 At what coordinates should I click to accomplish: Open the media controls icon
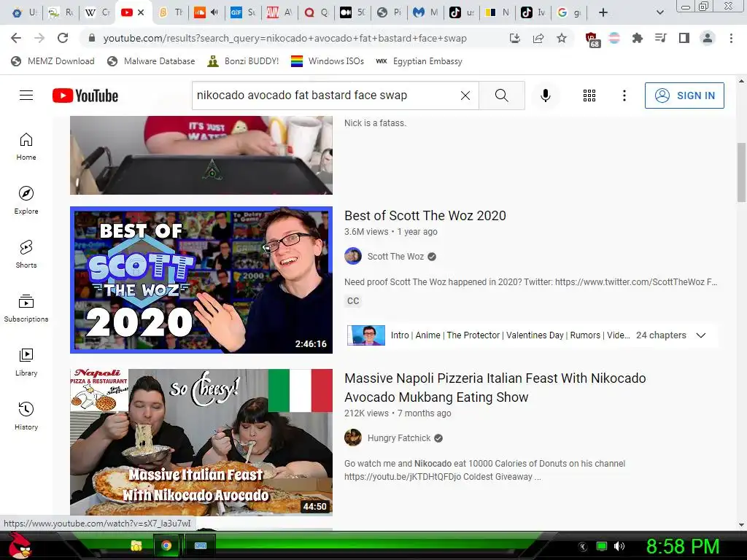click(661, 38)
